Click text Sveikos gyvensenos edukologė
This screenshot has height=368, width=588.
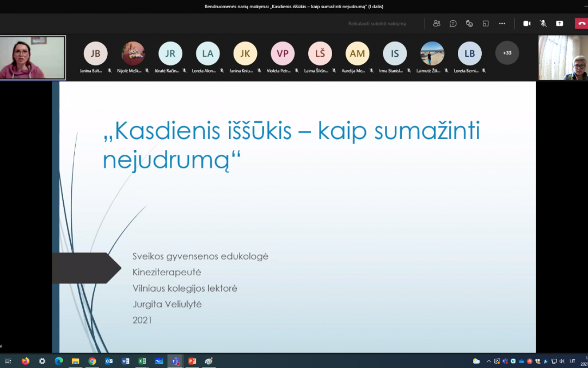[x=200, y=256]
